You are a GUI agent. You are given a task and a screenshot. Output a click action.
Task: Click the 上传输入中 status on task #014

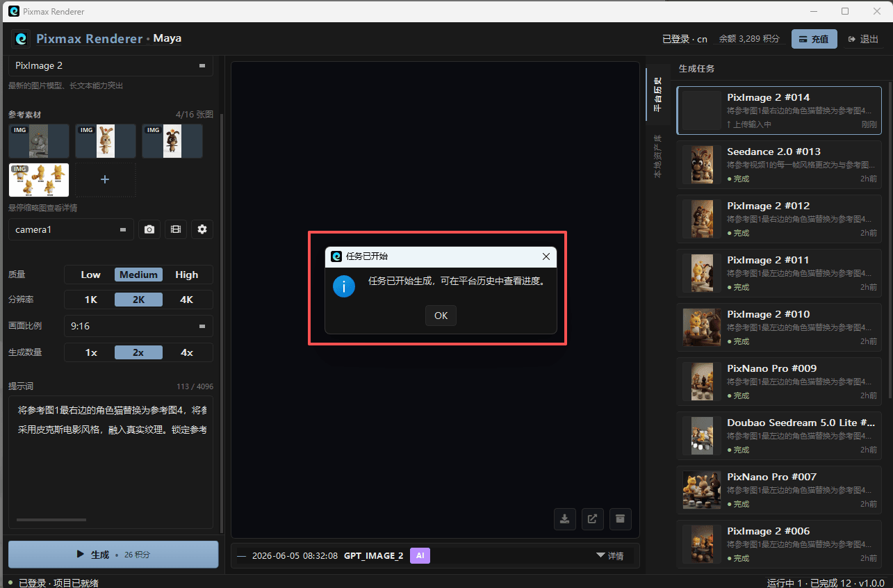(749, 124)
